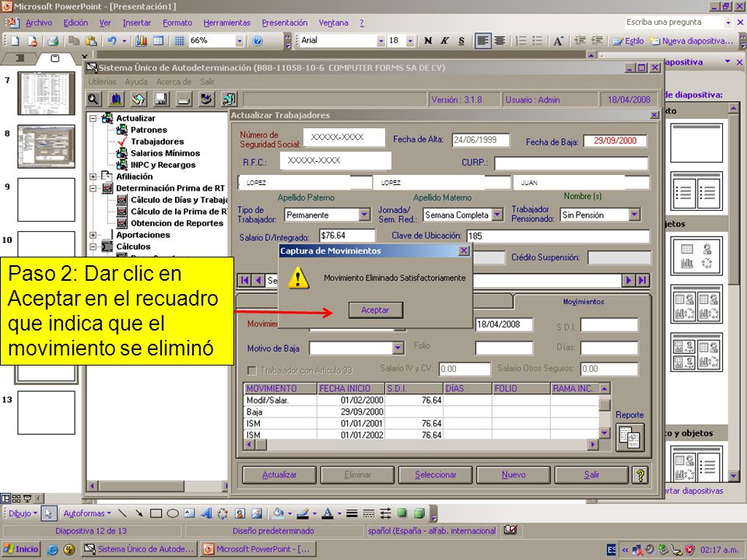Viewport: 747px width, 560px height.
Task: Expand the Afiliación tree node
Action: (x=93, y=177)
